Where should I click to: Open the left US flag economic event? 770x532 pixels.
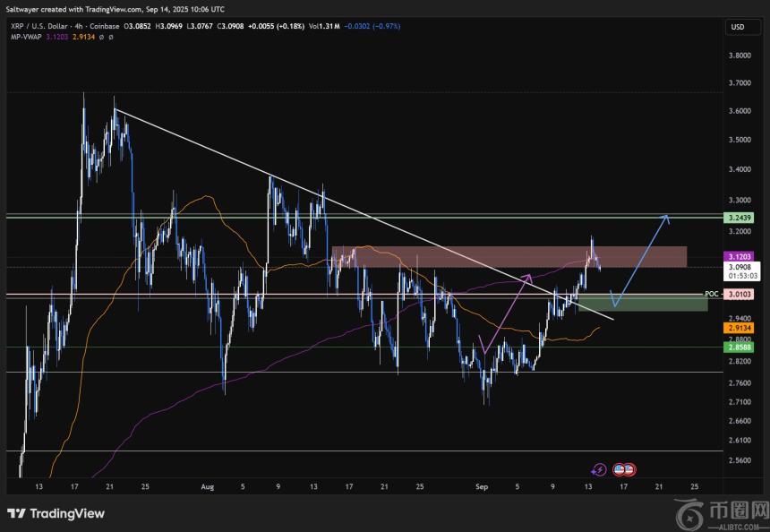617,468
